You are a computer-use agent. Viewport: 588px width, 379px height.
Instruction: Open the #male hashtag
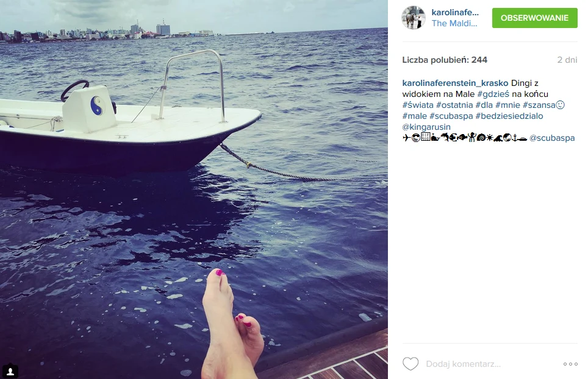pos(415,116)
